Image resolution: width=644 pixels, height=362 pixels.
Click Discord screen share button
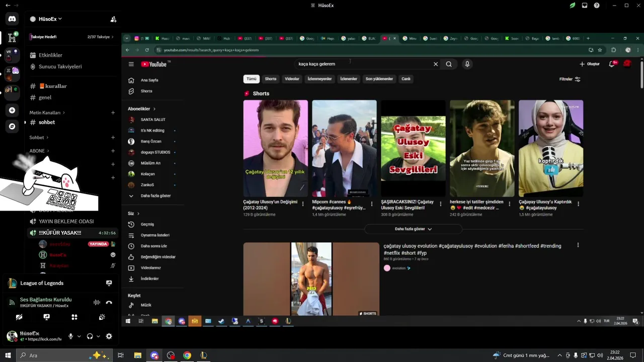tap(46, 317)
